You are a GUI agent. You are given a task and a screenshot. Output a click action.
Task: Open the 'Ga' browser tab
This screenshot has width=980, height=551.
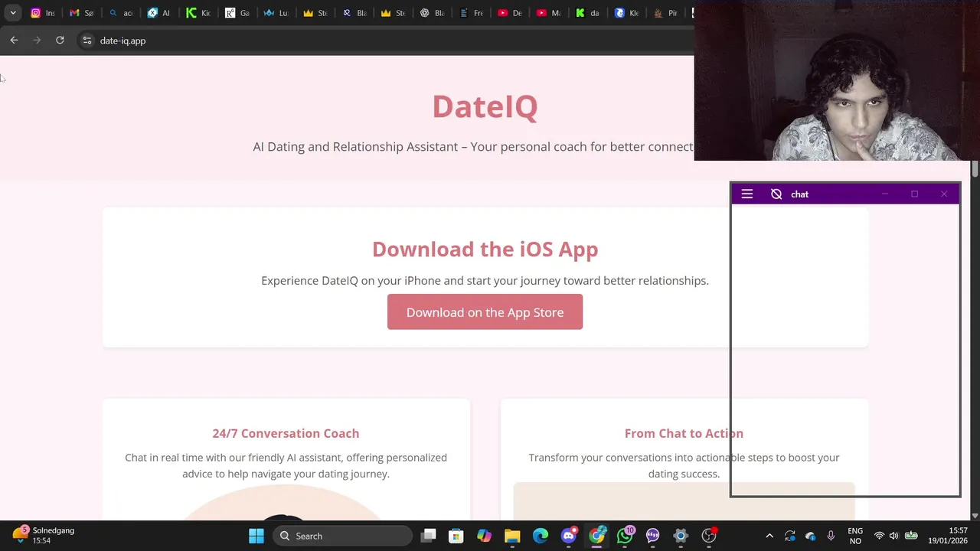pyautogui.click(x=237, y=13)
